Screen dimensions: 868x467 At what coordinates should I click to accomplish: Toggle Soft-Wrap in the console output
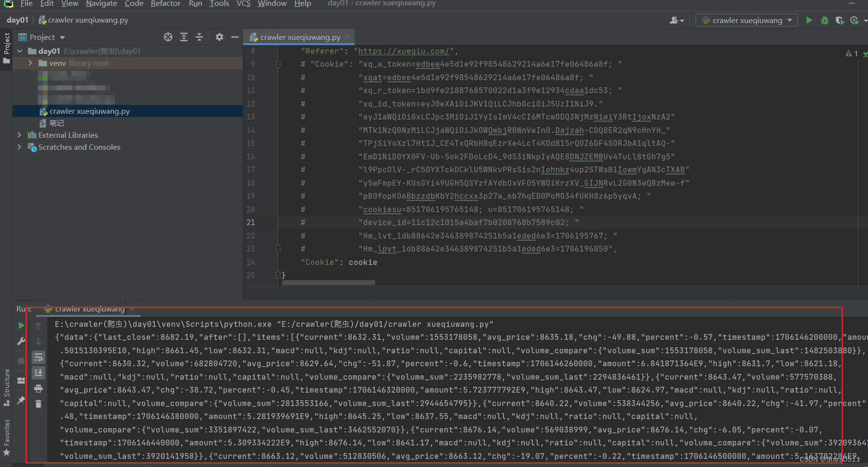click(x=38, y=357)
